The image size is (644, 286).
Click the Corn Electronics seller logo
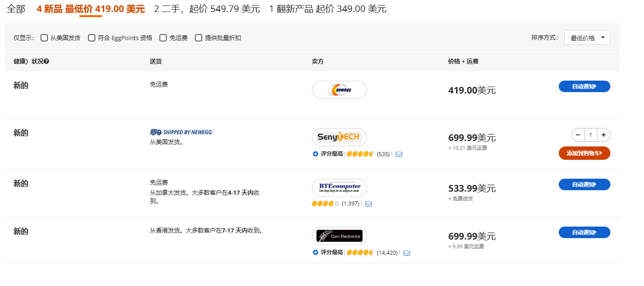pos(340,235)
